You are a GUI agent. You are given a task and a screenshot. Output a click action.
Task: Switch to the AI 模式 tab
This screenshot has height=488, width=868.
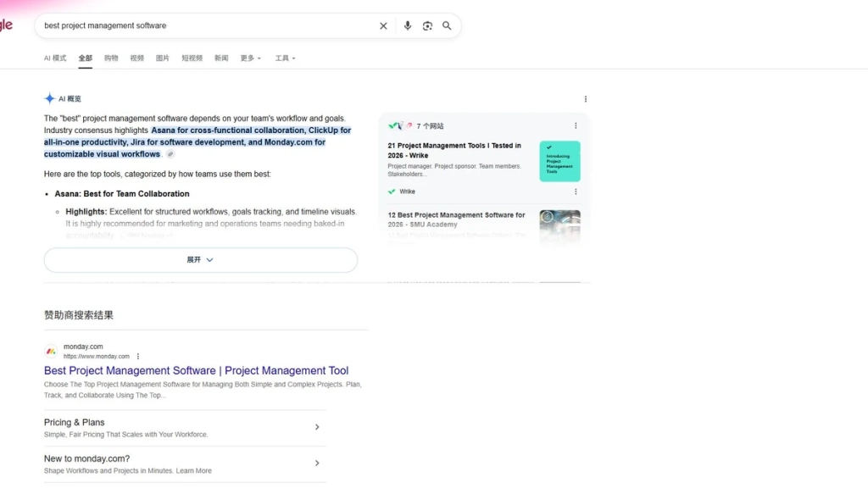pyautogui.click(x=55, y=58)
